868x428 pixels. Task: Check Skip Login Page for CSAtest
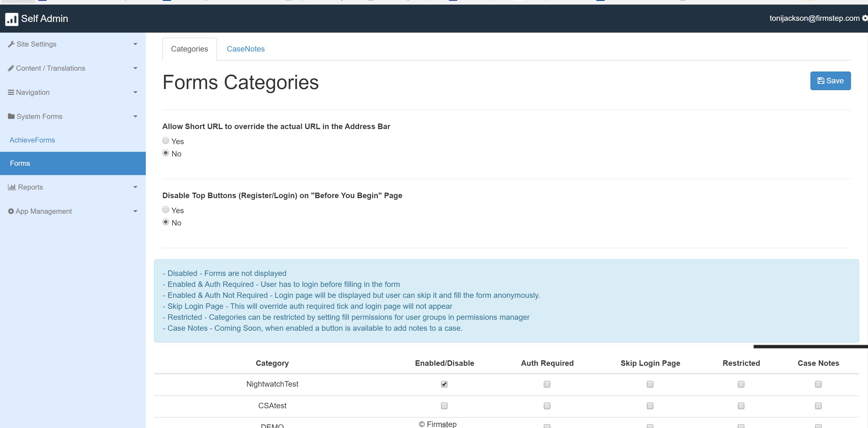click(x=650, y=406)
